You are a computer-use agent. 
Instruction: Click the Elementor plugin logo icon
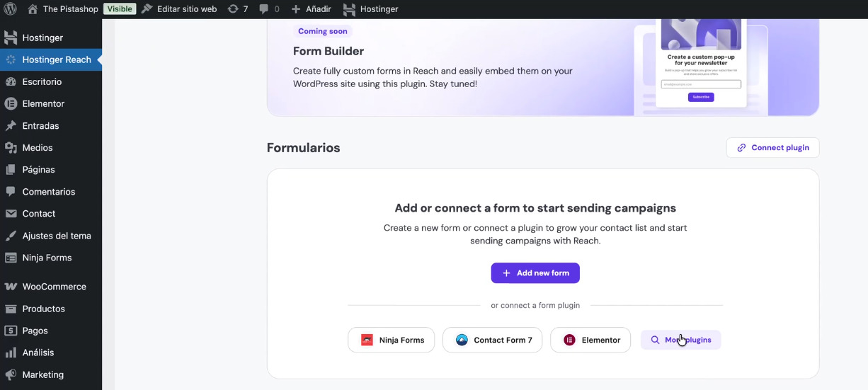(569, 340)
